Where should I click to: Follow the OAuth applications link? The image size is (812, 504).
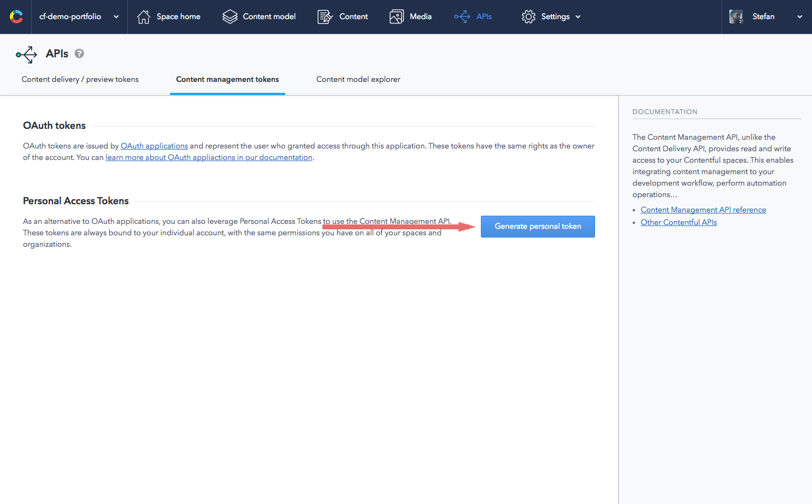154,146
